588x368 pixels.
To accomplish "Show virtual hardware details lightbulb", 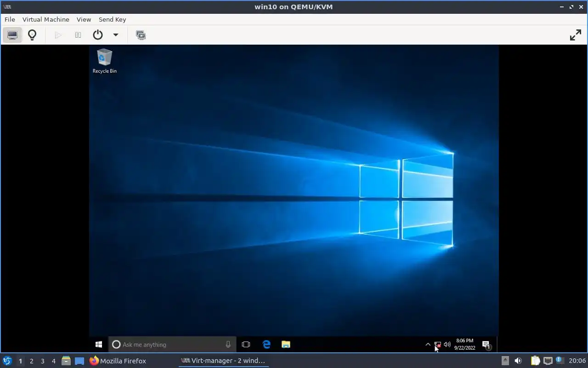I will click(x=32, y=35).
